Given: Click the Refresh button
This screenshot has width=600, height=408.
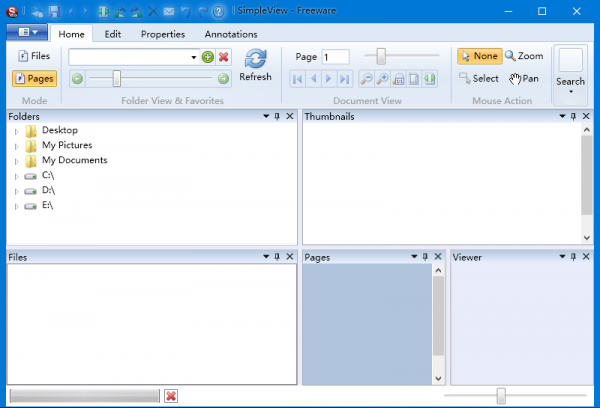Looking at the screenshot, I should (255, 65).
